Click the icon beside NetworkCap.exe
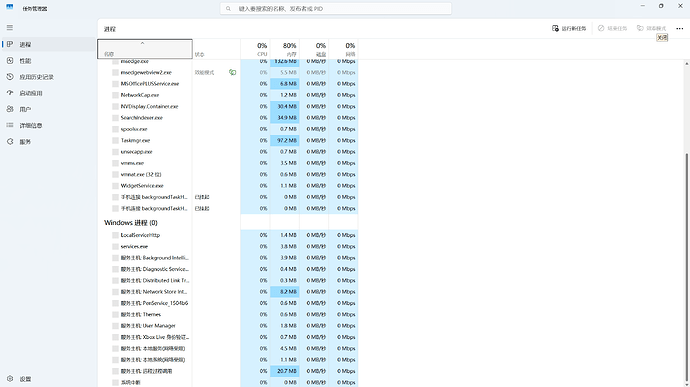 (115, 95)
